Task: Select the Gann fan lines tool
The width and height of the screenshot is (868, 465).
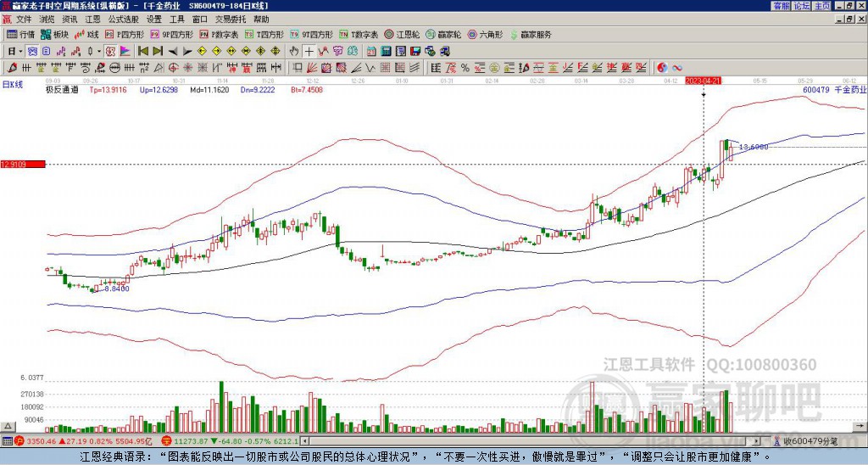Action: pos(312,68)
